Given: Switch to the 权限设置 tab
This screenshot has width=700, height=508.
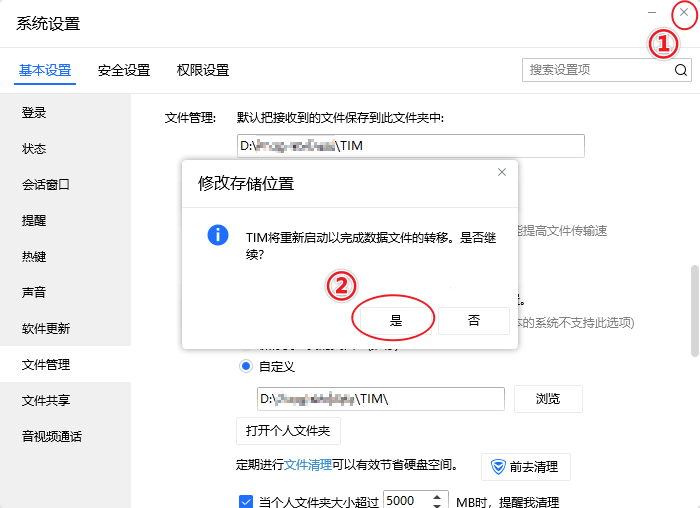Looking at the screenshot, I should pyautogui.click(x=203, y=70).
